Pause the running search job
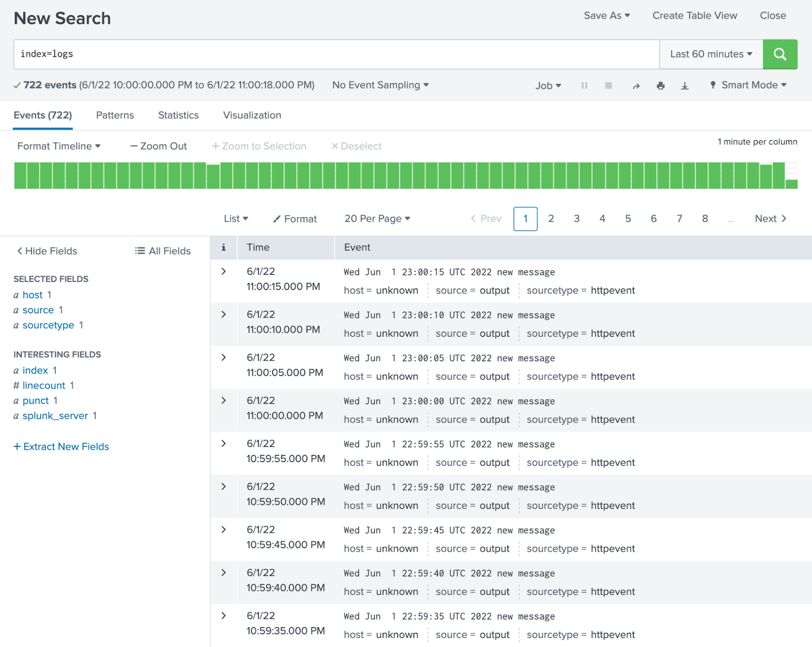812x647 pixels. point(584,85)
